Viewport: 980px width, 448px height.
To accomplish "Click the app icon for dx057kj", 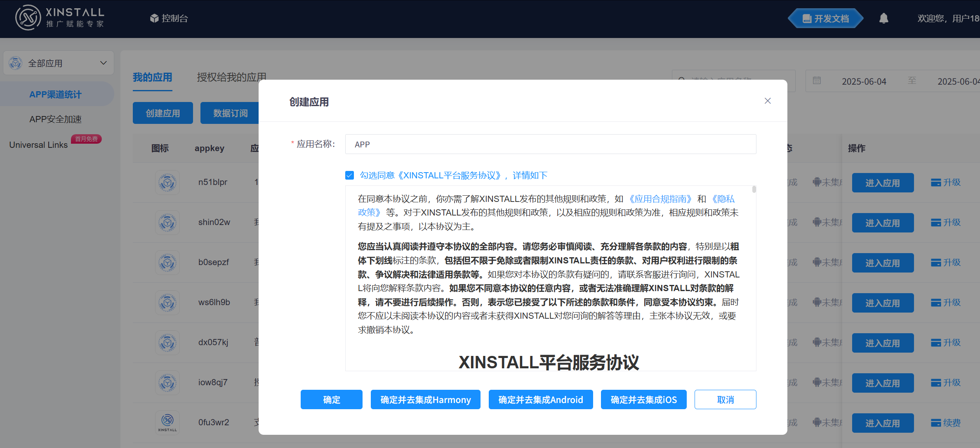I will [167, 343].
